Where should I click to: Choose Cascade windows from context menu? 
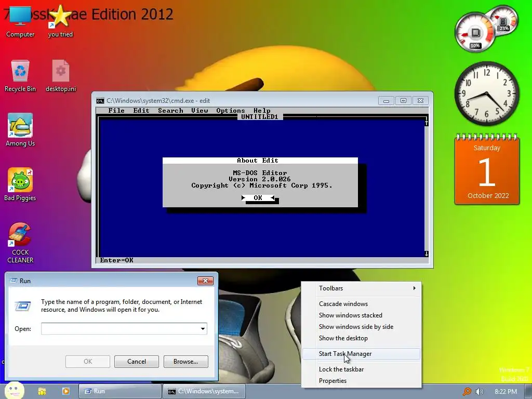pyautogui.click(x=361, y=303)
